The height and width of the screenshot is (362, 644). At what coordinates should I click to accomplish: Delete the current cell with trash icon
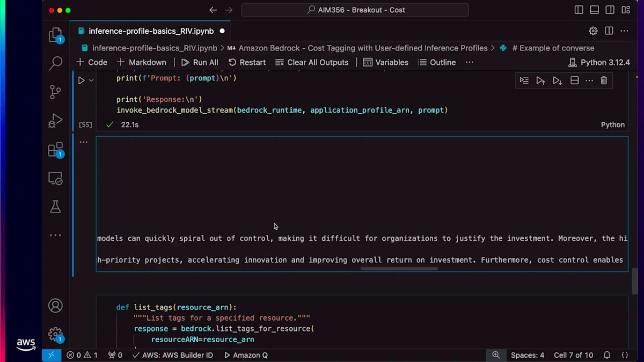tap(604, 80)
